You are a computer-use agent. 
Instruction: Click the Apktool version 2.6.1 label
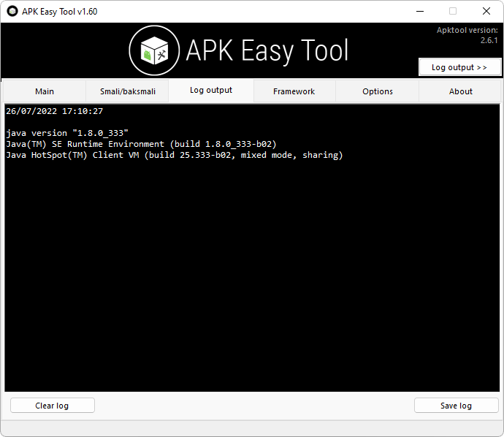coord(467,36)
